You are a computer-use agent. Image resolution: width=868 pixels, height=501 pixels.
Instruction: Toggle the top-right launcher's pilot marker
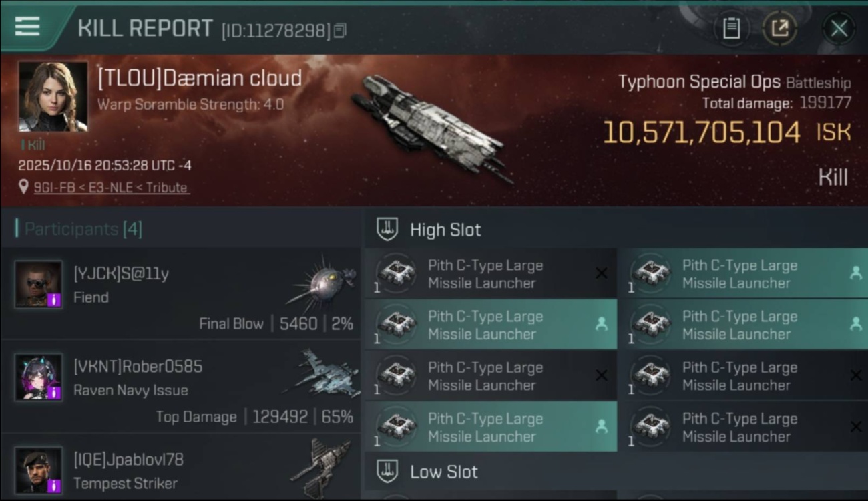click(855, 273)
